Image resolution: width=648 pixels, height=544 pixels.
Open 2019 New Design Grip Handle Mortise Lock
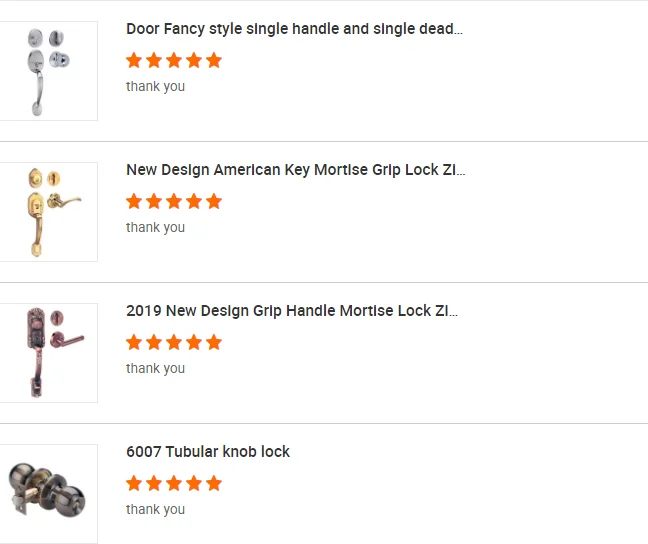[292, 311]
